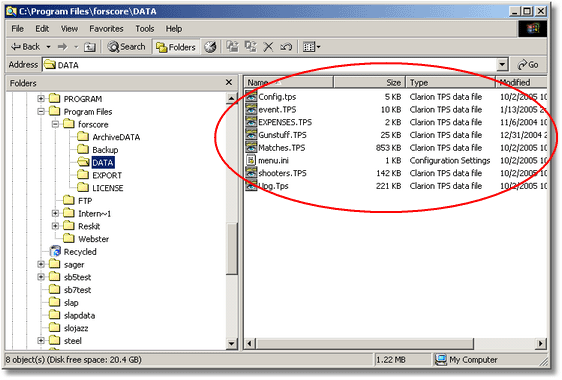Toggle the Folders pane button

(176, 47)
